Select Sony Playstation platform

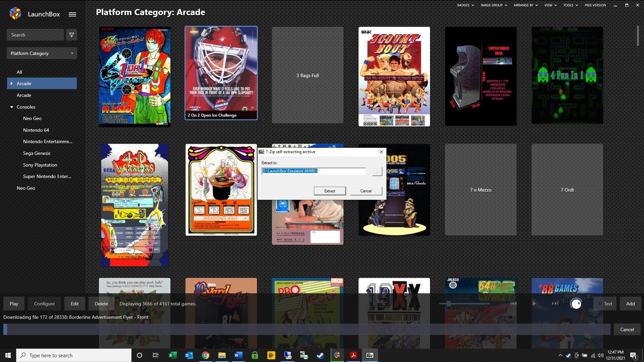pyautogui.click(x=40, y=165)
